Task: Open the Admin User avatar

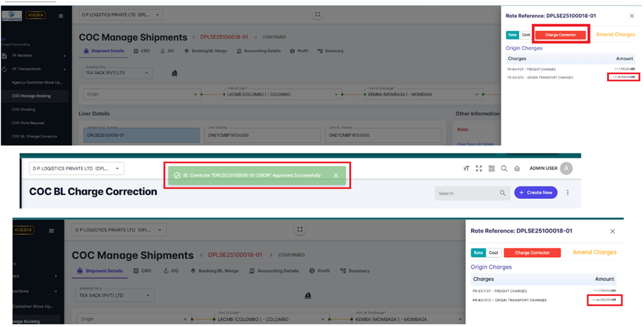Action: point(566,169)
